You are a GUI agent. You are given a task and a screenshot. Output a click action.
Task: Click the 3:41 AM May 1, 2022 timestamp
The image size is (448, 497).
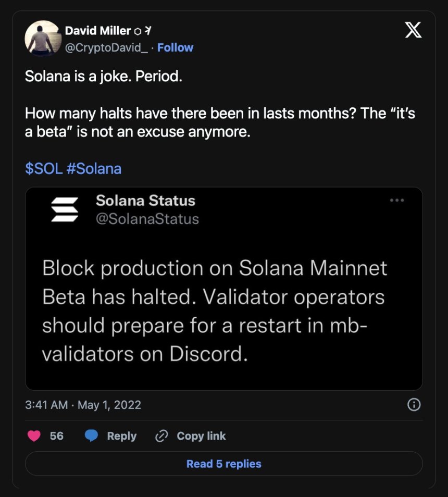coord(83,405)
